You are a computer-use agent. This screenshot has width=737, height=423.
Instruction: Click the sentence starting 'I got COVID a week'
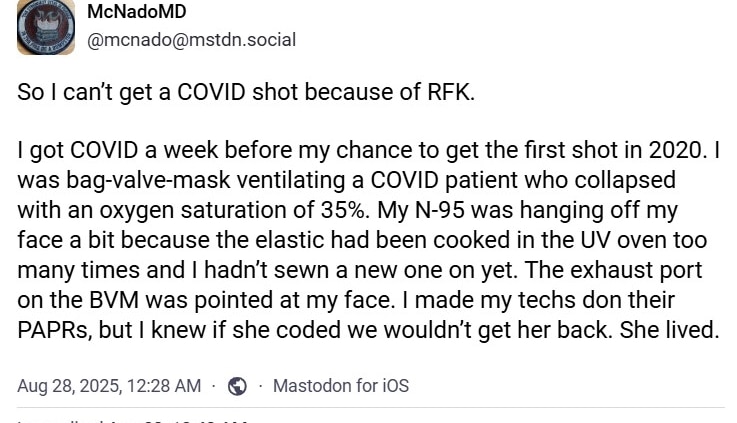[x=362, y=150]
